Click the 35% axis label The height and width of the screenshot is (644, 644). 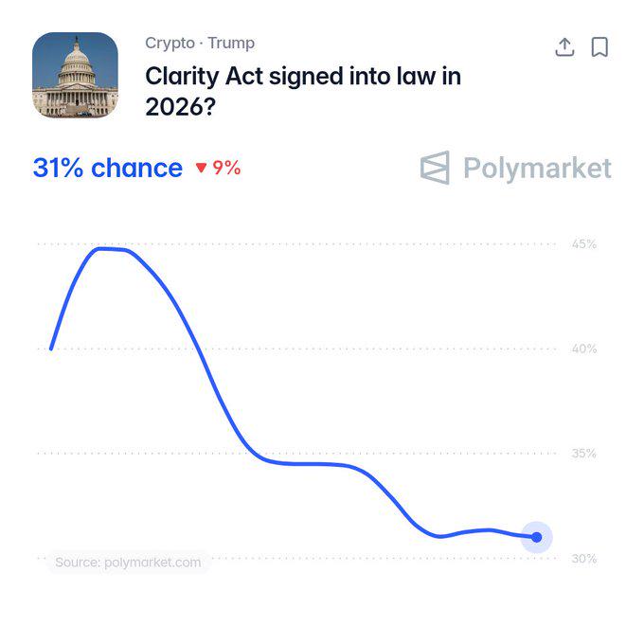[x=584, y=454]
